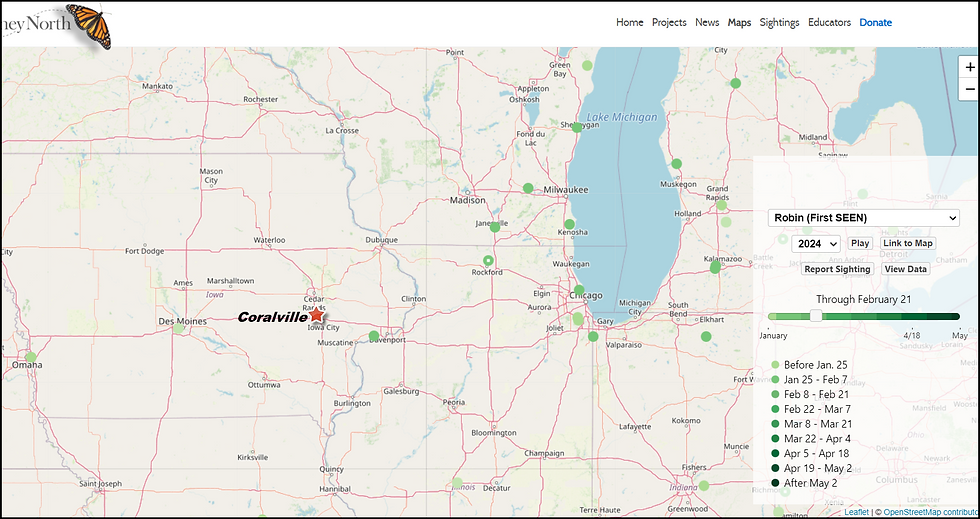Click the sighting dot west of Milwaukee
This screenshot has width=980, height=519.
pyautogui.click(x=528, y=188)
